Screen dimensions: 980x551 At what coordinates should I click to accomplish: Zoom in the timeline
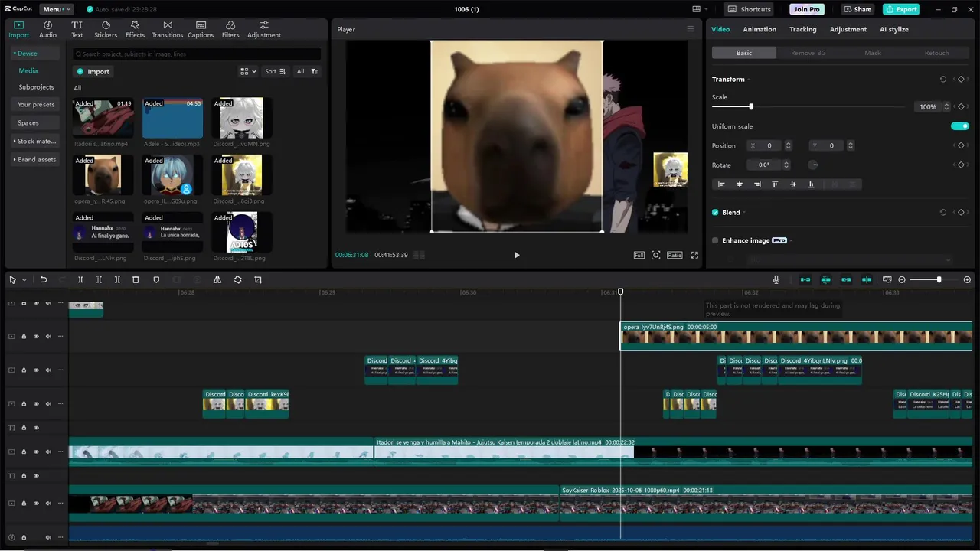tap(967, 280)
